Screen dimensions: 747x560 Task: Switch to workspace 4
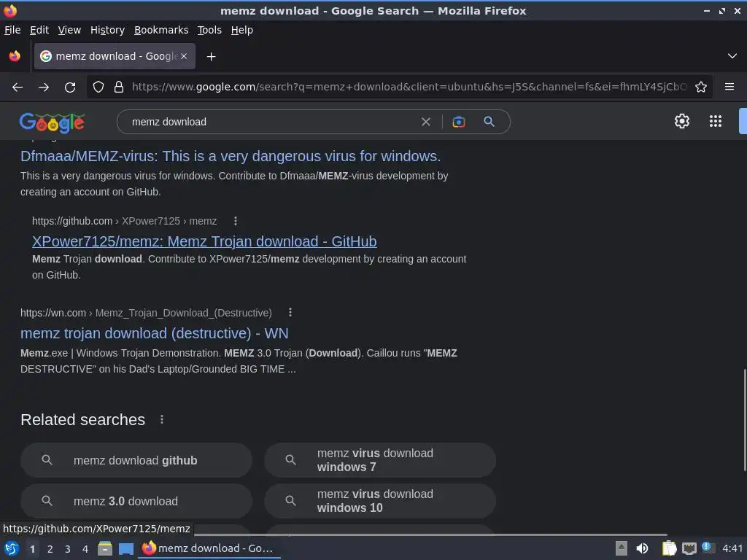(x=85, y=549)
